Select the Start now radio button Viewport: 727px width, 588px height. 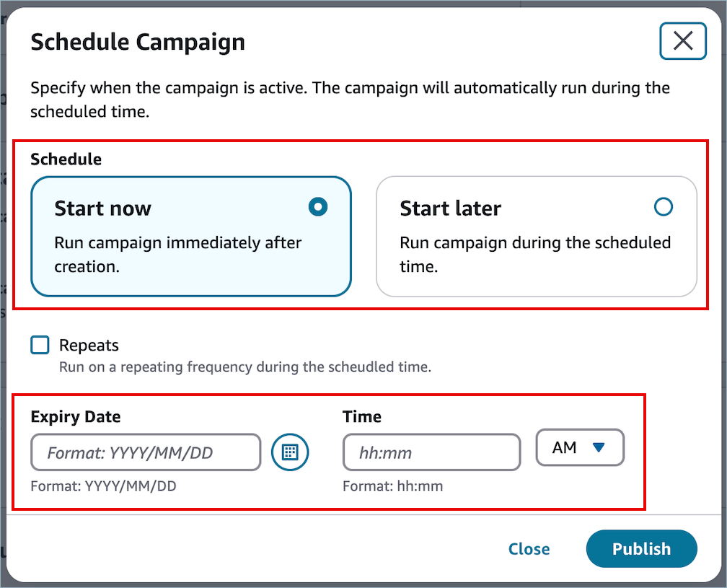[x=317, y=207]
